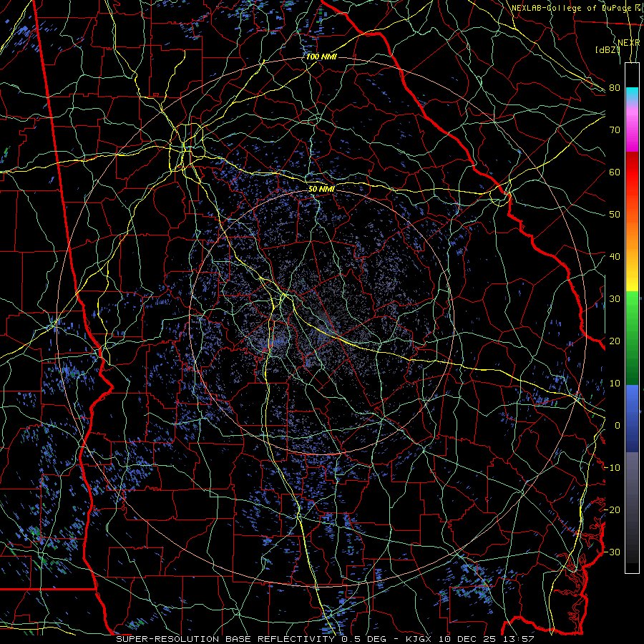Viewport: 644px width, 644px height.
Task: Click the cyan band at top of color bar
Action: pyautogui.click(x=632, y=94)
